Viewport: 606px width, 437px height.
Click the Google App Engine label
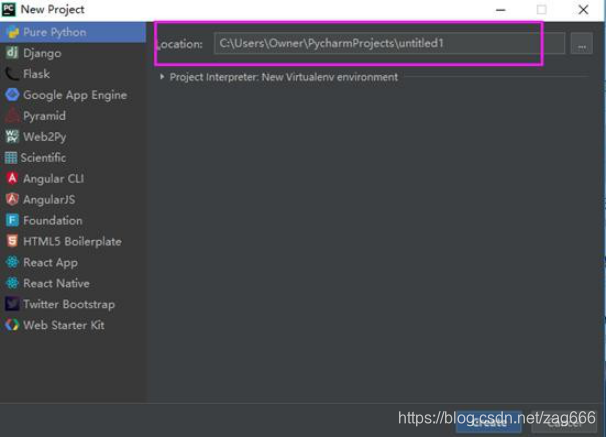pyautogui.click(x=75, y=95)
